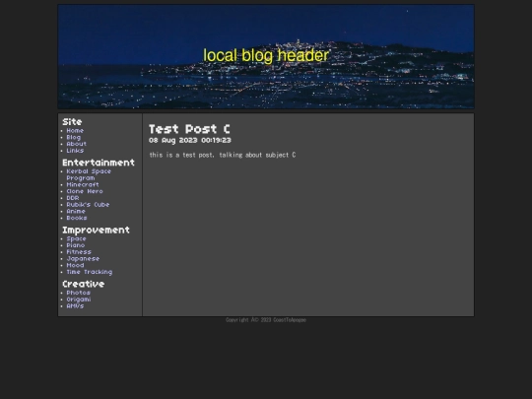Click the test post body text

223,155
